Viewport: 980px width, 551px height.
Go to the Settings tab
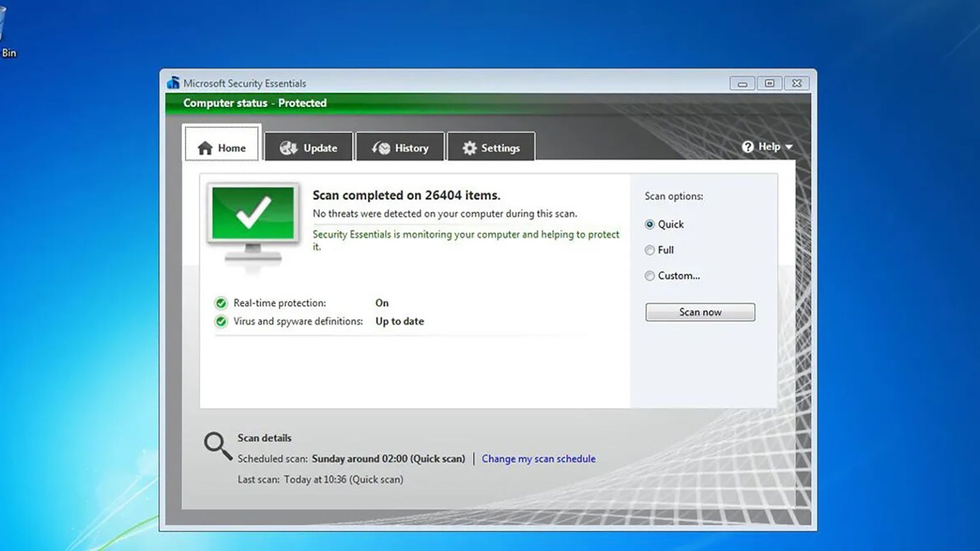pyautogui.click(x=491, y=147)
